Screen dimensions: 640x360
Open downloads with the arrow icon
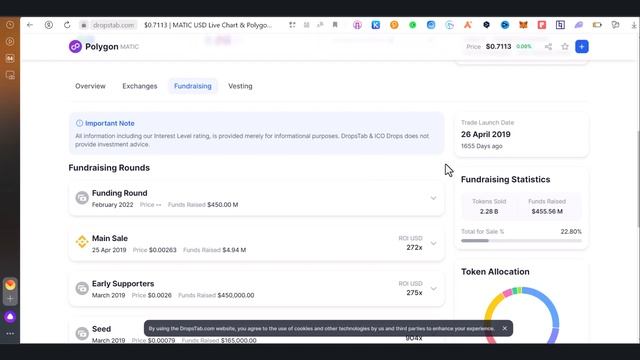point(633,25)
